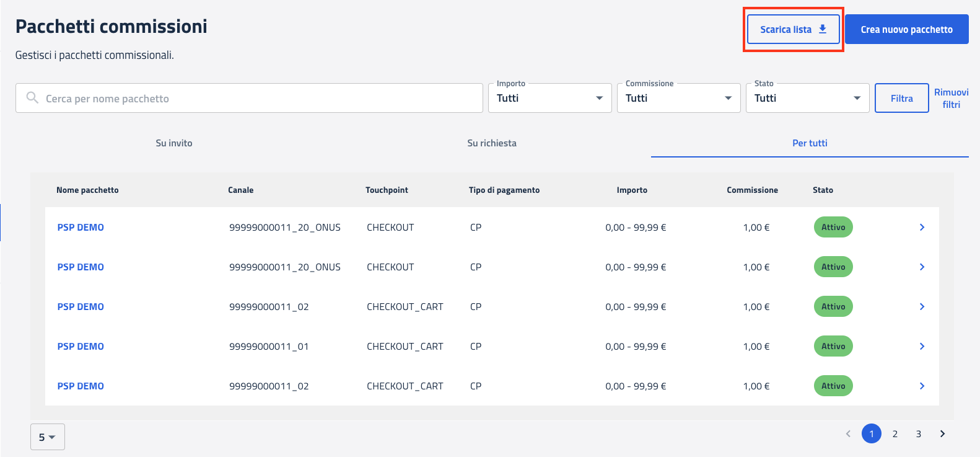Viewport: 980px width, 457px height.
Task: Click the previous page arrow
Action: tap(848, 434)
